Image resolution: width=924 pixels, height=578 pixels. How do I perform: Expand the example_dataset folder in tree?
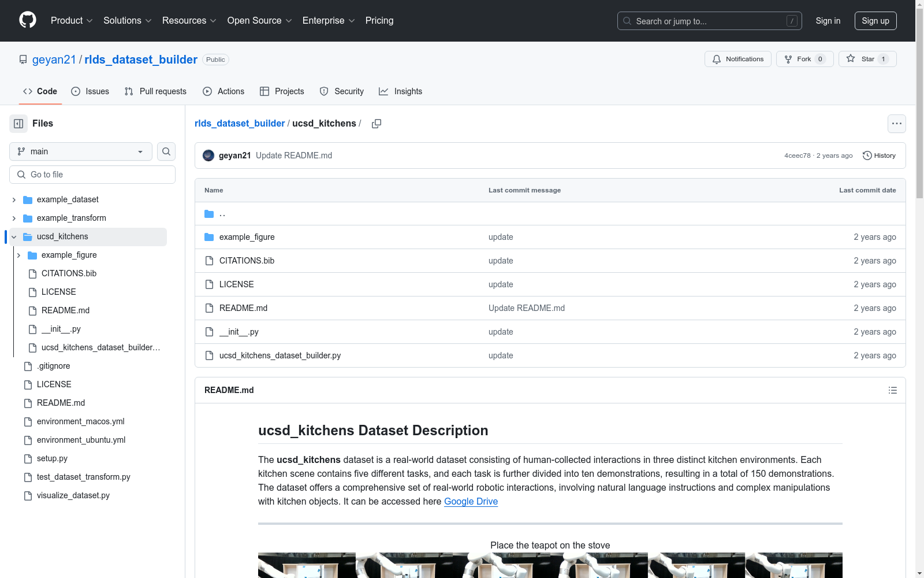coord(14,199)
